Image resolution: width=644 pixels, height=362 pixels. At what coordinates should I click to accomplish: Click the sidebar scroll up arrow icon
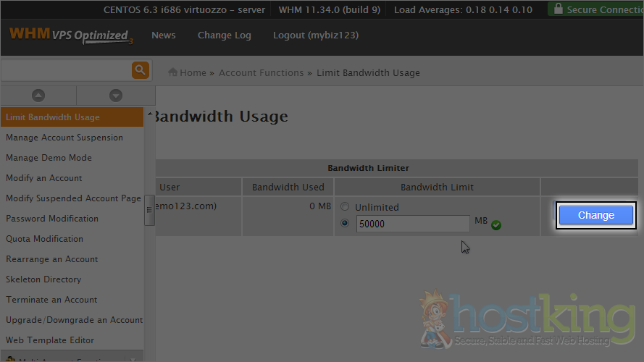[38, 96]
